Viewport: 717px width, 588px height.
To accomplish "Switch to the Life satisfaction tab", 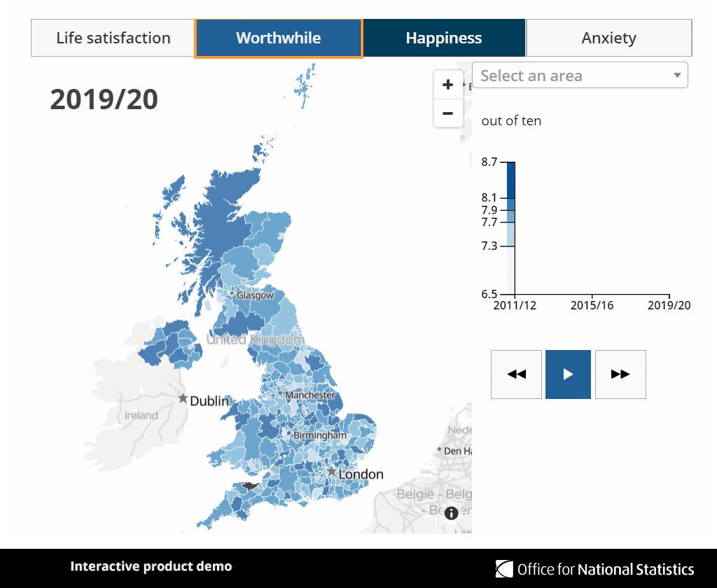I will coord(113,38).
